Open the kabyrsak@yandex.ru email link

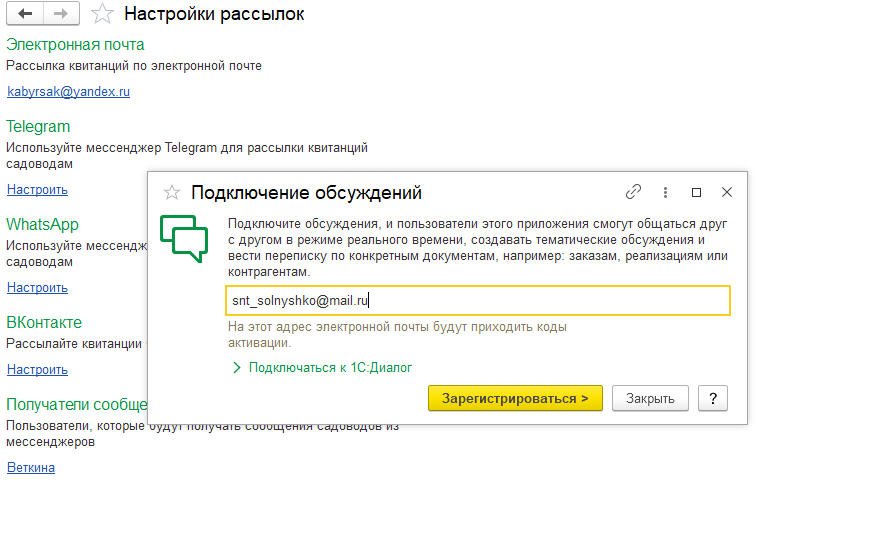click(x=68, y=92)
